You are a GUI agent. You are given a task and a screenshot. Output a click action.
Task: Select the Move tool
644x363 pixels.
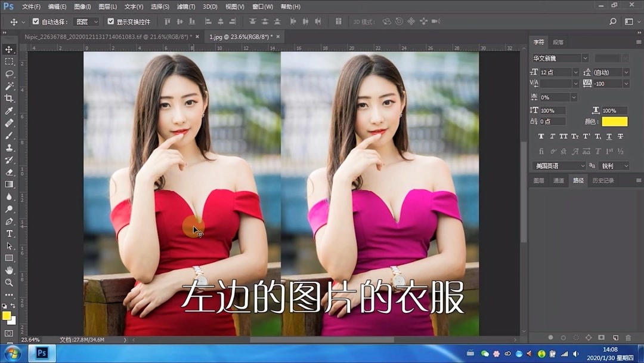(9, 50)
